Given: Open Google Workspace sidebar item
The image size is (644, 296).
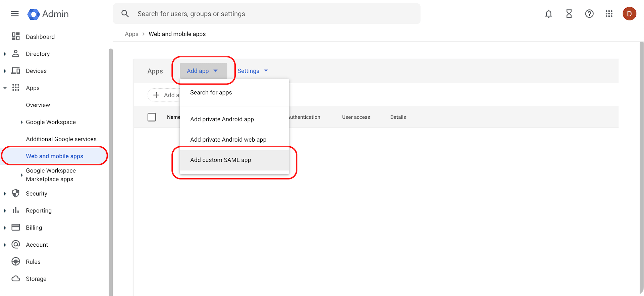Looking at the screenshot, I should pos(51,122).
